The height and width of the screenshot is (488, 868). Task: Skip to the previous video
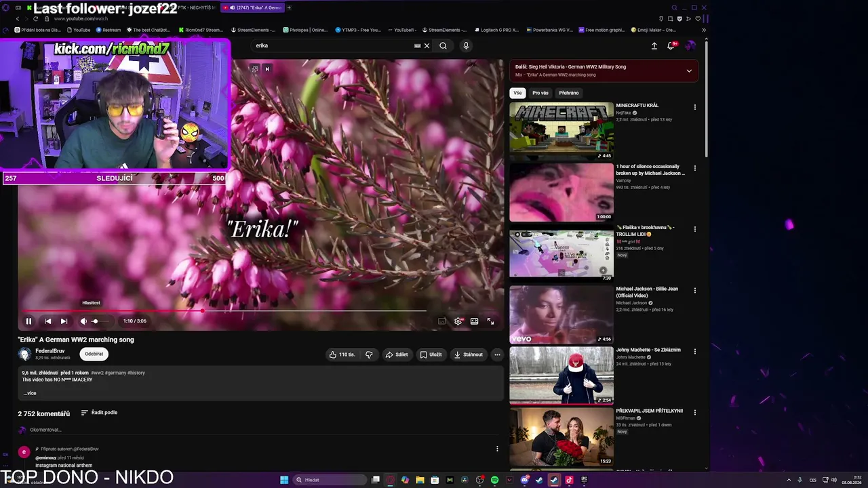pos(47,321)
